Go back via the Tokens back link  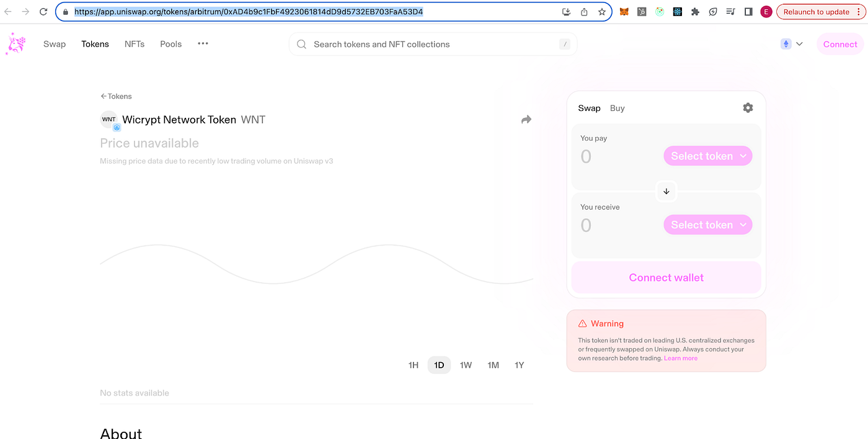(x=116, y=96)
